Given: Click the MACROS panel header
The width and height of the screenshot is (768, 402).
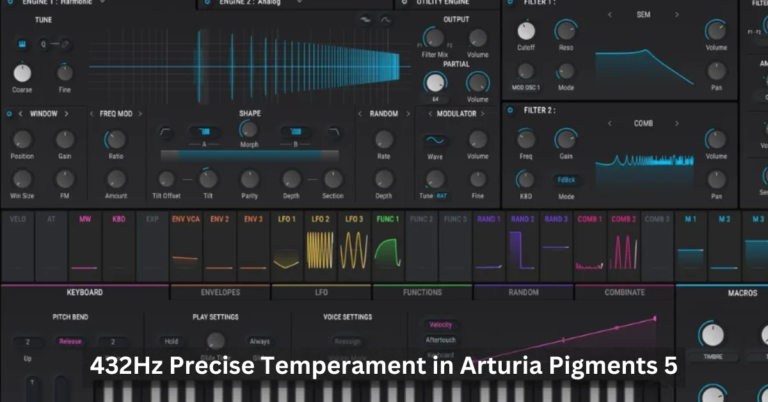Looking at the screenshot, I should point(742,293).
